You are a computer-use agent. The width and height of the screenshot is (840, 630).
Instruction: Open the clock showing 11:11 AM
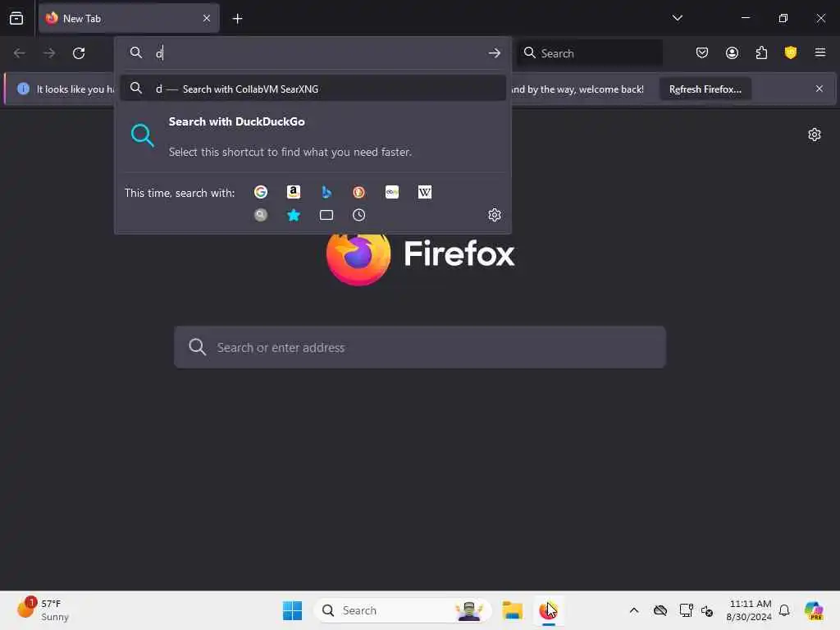(x=748, y=610)
